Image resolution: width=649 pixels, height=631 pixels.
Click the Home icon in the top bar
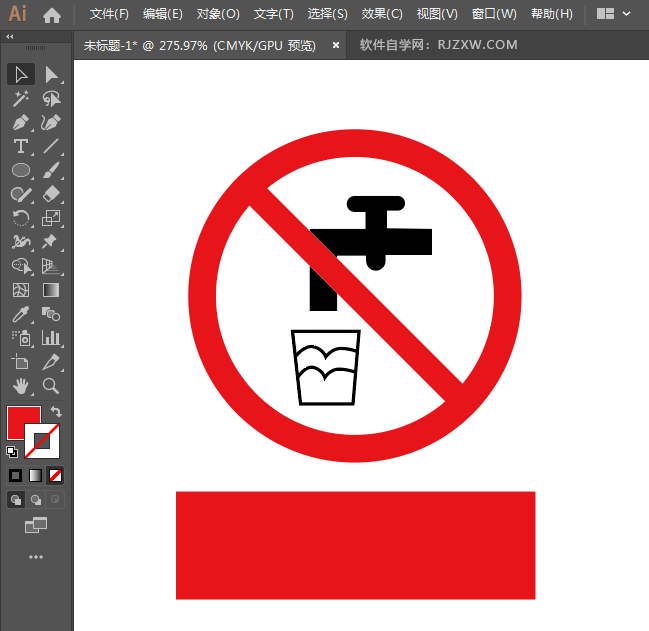coord(52,14)
